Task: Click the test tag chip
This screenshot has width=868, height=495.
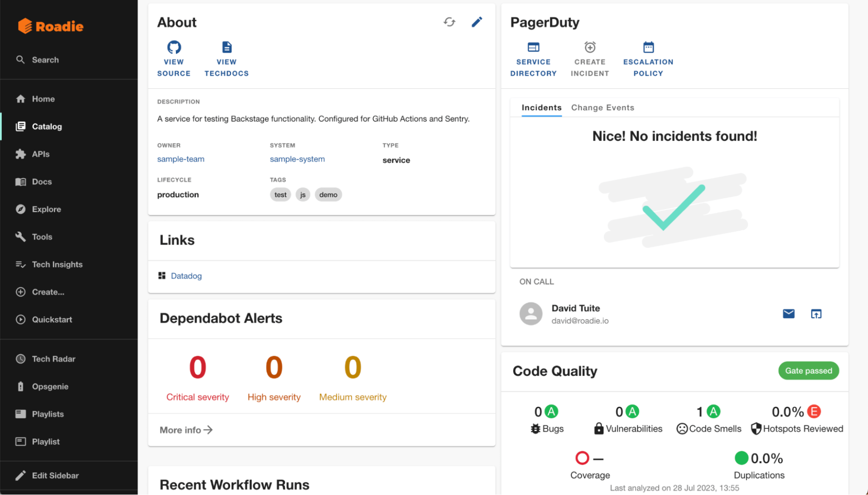Action: pos(280,195)
